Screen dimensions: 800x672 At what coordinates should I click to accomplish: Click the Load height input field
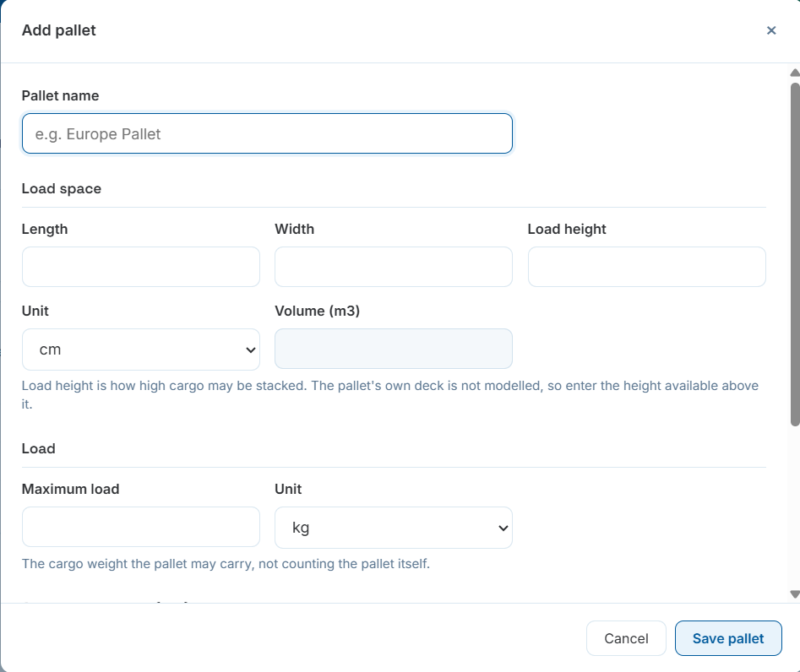646,267
